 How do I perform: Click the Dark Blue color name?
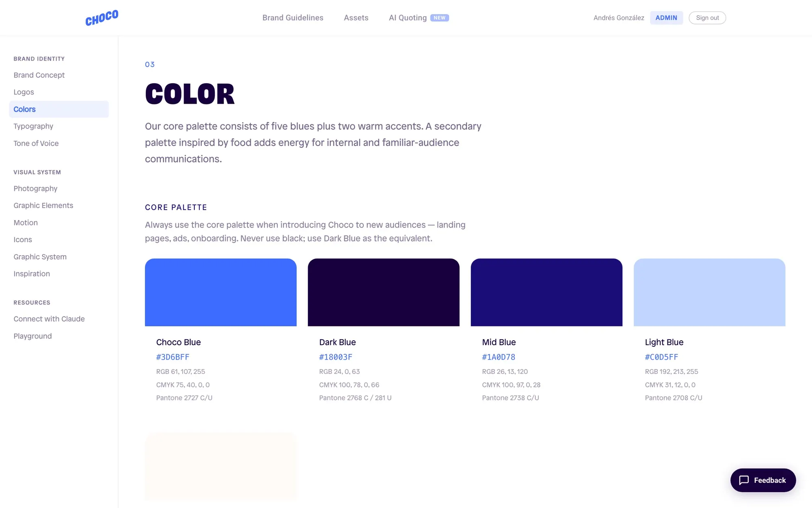coord(337,342)
